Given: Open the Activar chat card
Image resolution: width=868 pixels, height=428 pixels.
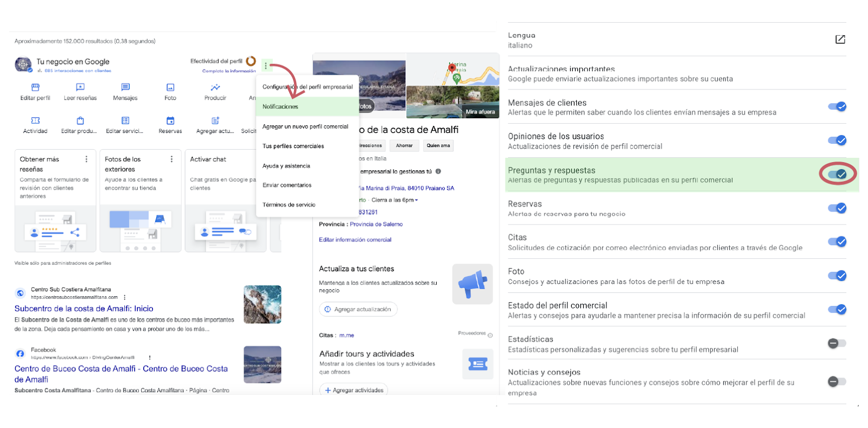Looking at the screenshot, I should [x=226, y=201].
